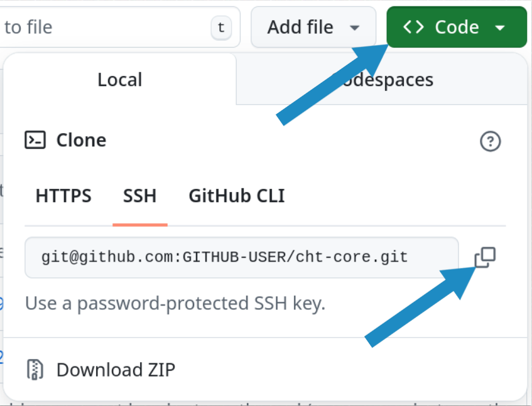Viewport: 532px width, 406px height.
Task: Click the password-protected SSH key hint text
Action: pos(175,303)
